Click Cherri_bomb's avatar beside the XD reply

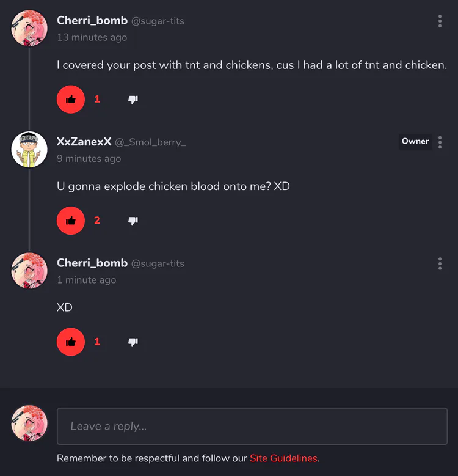pos(29,271)
